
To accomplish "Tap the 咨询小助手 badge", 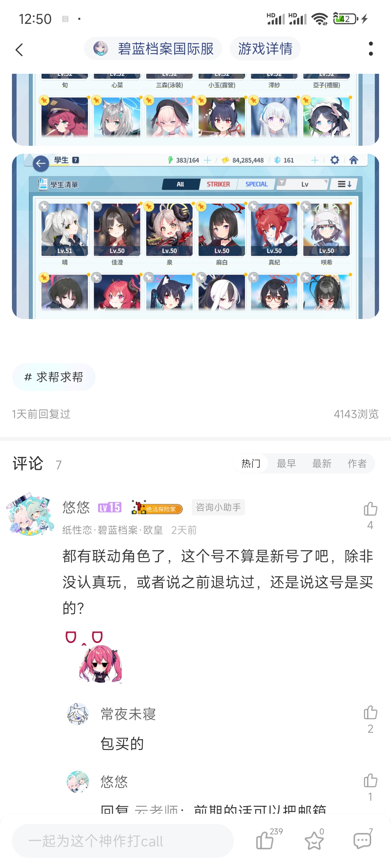I will coord(218,507).
